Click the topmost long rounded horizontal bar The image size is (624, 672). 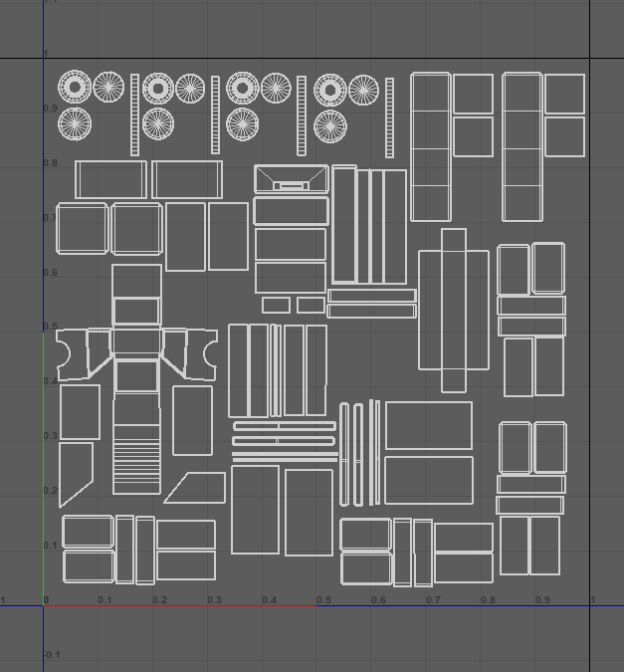(x=284, y=426)
